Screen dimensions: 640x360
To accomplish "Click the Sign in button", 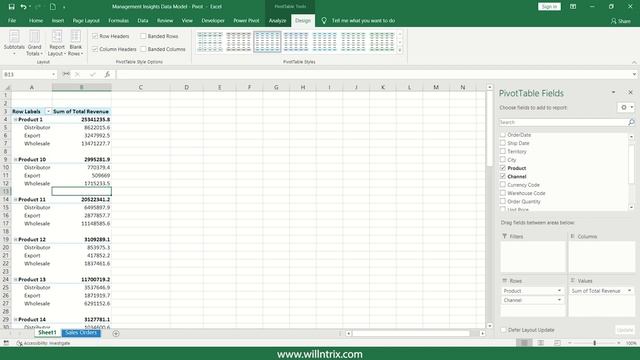I will [x=549, y=7].
